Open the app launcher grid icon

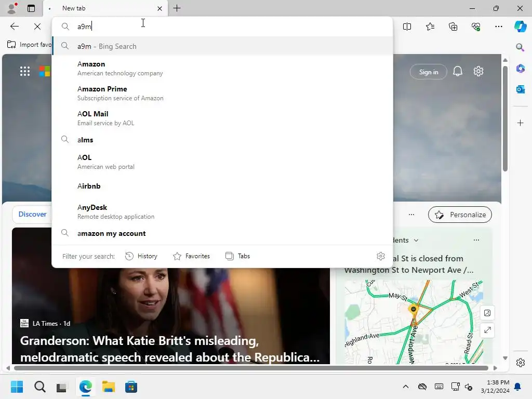click(25, 71)
